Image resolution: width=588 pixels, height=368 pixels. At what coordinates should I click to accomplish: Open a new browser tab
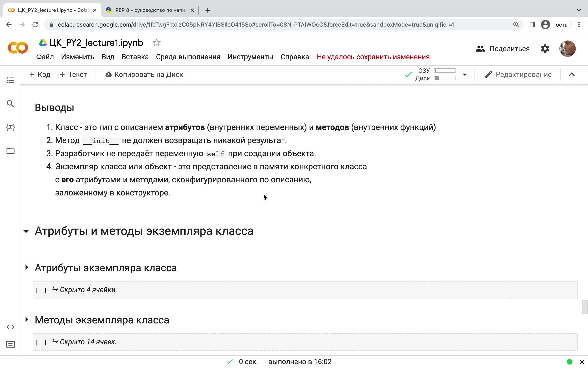point(208,10)
